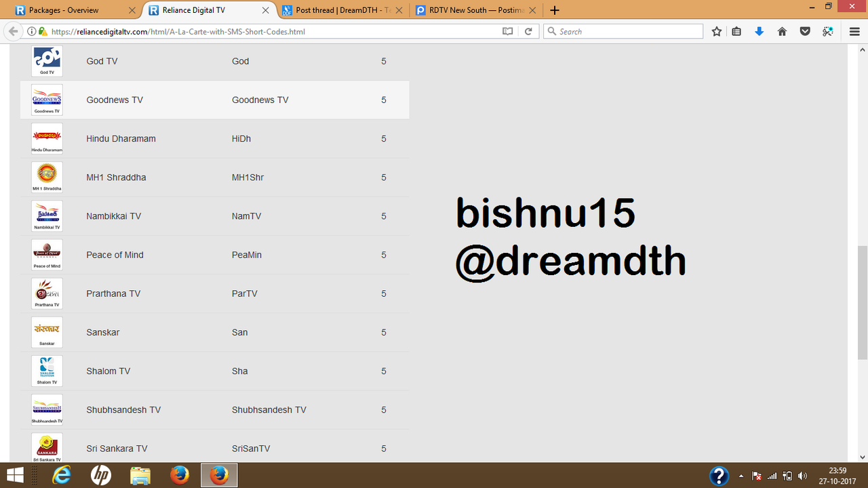Open the HP app on the taskbar
Viewport: 868px width, 488px height.
tap(102, 476)
